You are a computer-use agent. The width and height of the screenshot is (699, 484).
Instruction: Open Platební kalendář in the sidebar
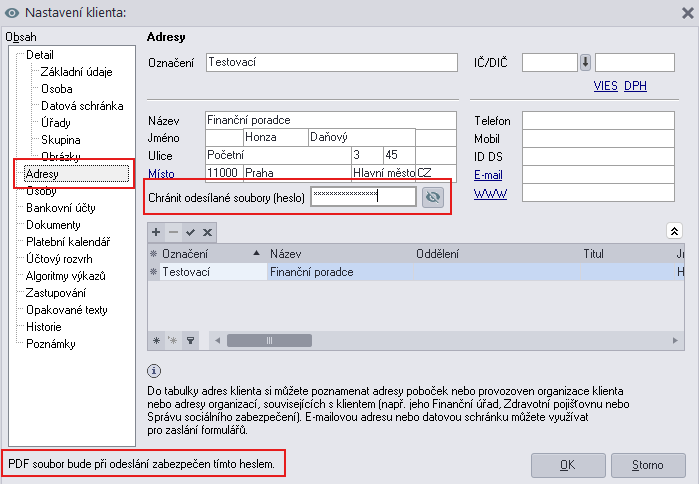pyautogui.click(x=66, y=242)
